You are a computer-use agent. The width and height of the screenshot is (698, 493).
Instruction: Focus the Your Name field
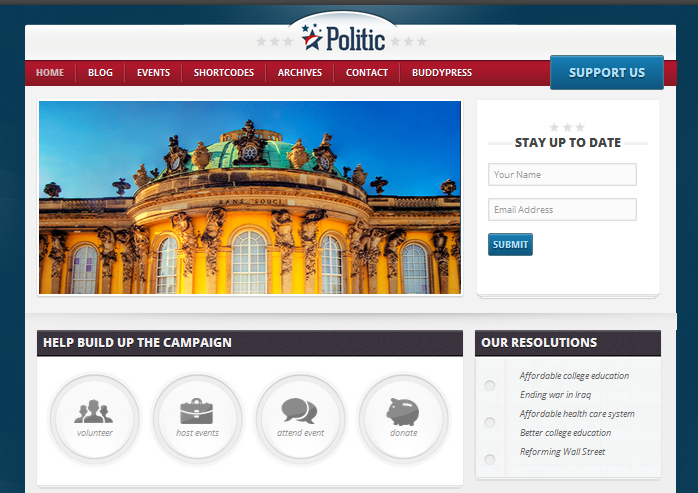pos(562,175)
